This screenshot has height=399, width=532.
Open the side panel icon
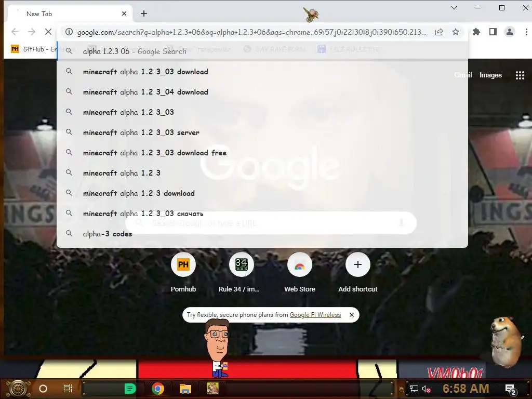tap(493, 32)
